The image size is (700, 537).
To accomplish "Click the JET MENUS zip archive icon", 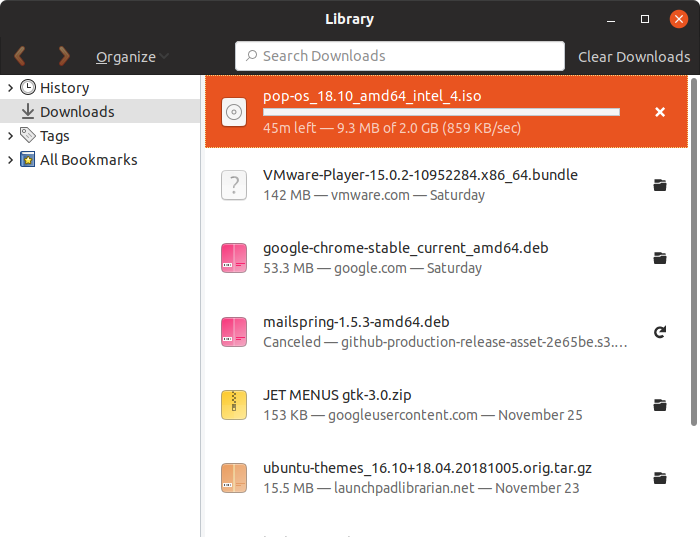I will point(234,405).
